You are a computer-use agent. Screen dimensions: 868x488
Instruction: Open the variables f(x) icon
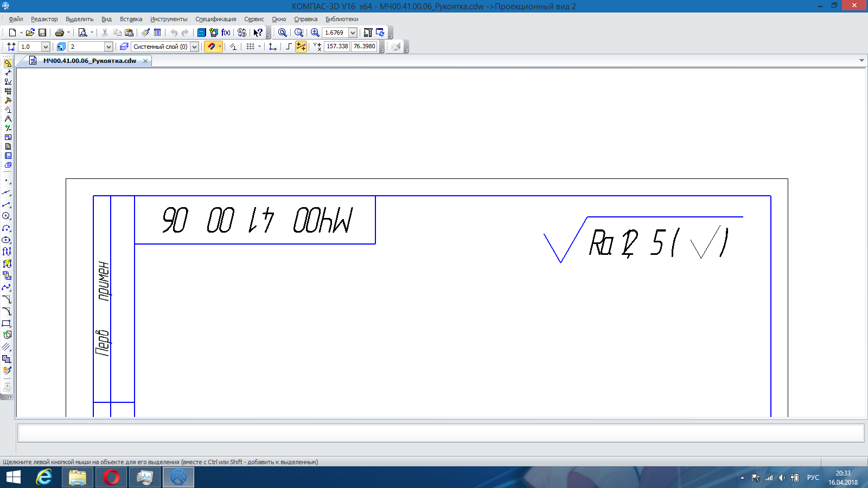[x=226, y=33]
